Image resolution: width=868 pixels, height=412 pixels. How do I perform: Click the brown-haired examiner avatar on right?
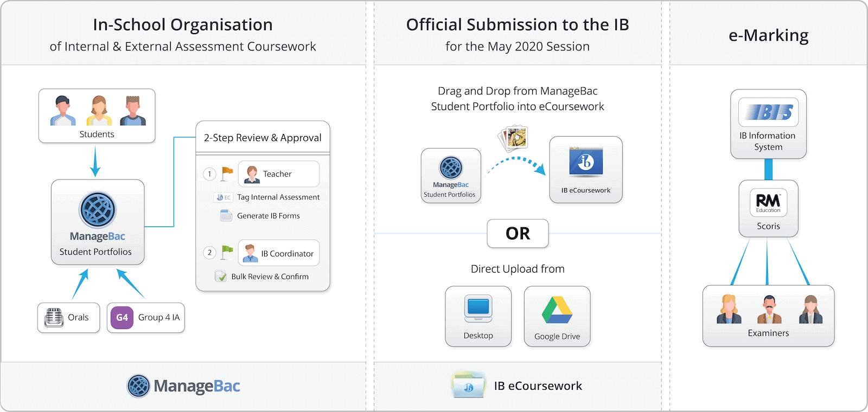810,310
